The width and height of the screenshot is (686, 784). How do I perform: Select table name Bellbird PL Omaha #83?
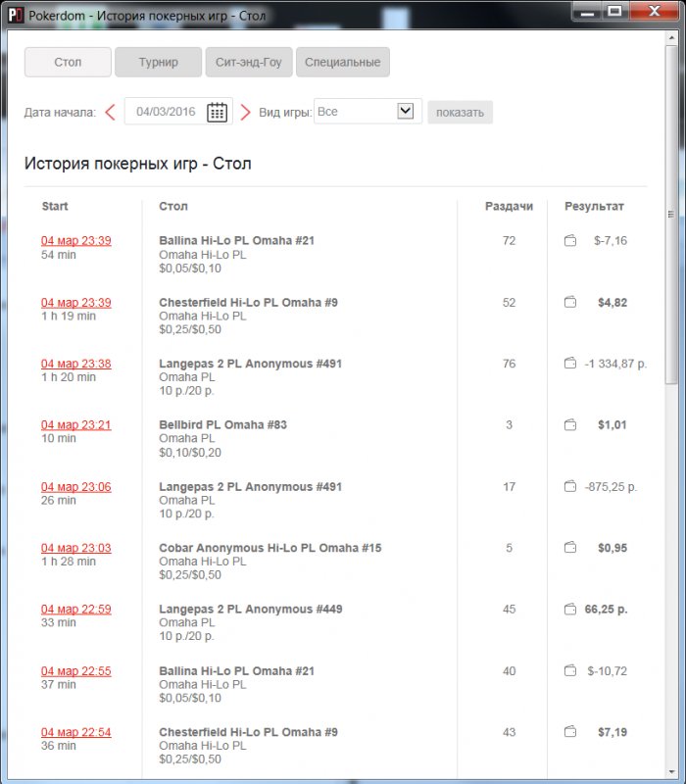coord(223,424)
